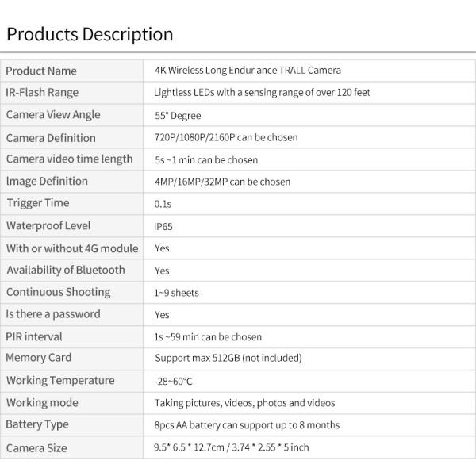Select the 720P/1080P/2160P value text
The width and height of the screenshot is (476, 476).
(x=226, y=137)
